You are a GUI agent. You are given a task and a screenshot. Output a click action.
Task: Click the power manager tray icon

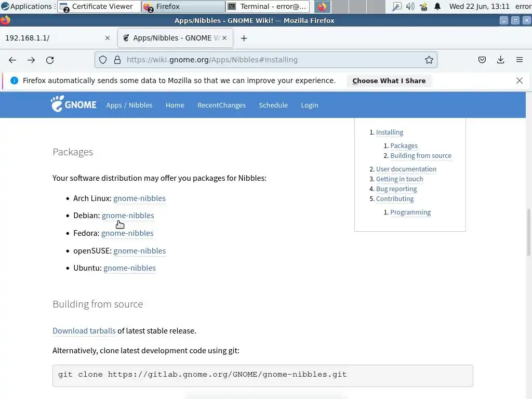(423, 6)
